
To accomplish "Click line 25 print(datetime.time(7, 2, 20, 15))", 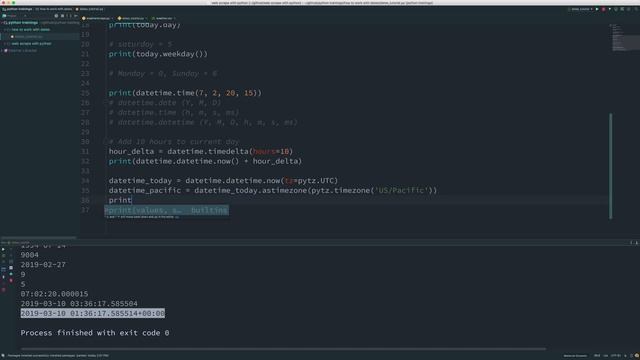I will pos(185,93).
